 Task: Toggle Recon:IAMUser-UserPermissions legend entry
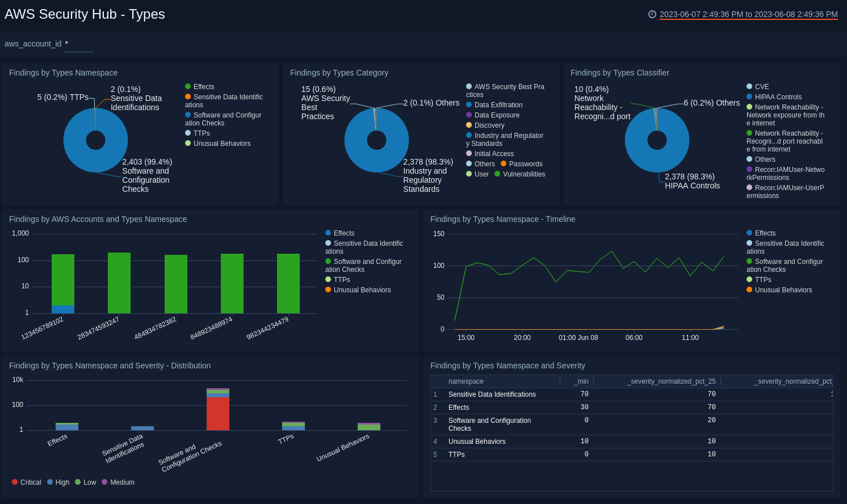point(786,192)
